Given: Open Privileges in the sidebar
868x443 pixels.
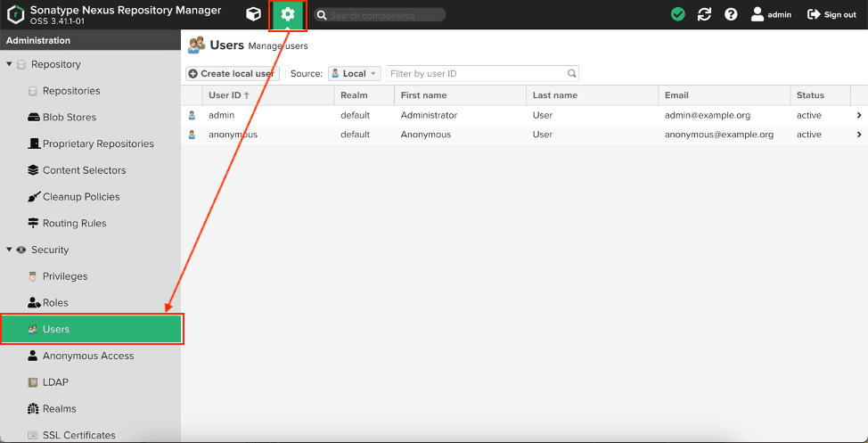Looking at the screenshot, I should tap(65, 276).
